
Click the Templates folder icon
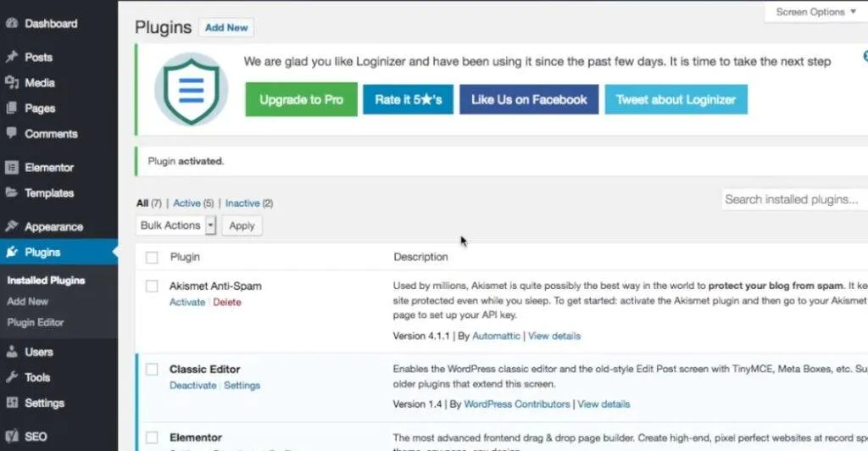click(x=12, y=192)
